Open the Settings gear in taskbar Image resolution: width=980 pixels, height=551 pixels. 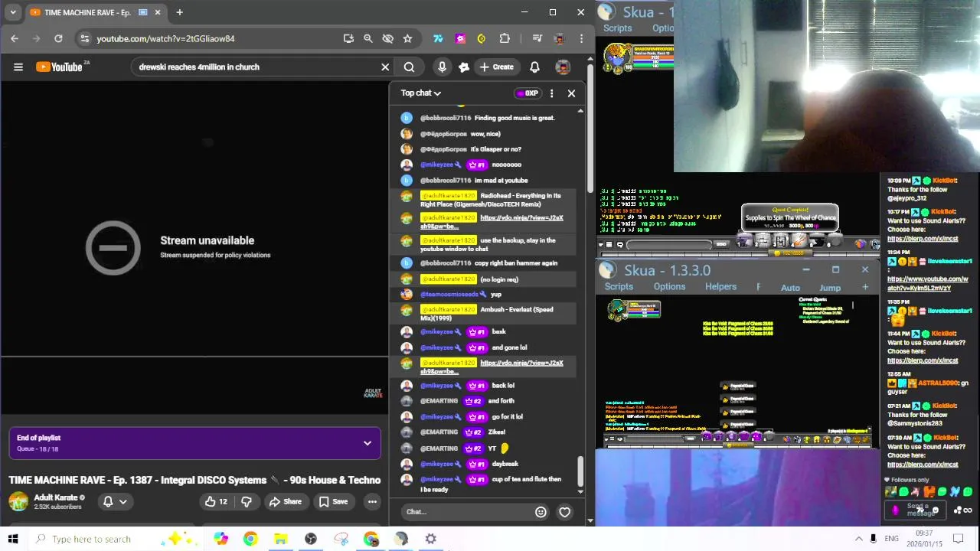click(x=431, y=539)
